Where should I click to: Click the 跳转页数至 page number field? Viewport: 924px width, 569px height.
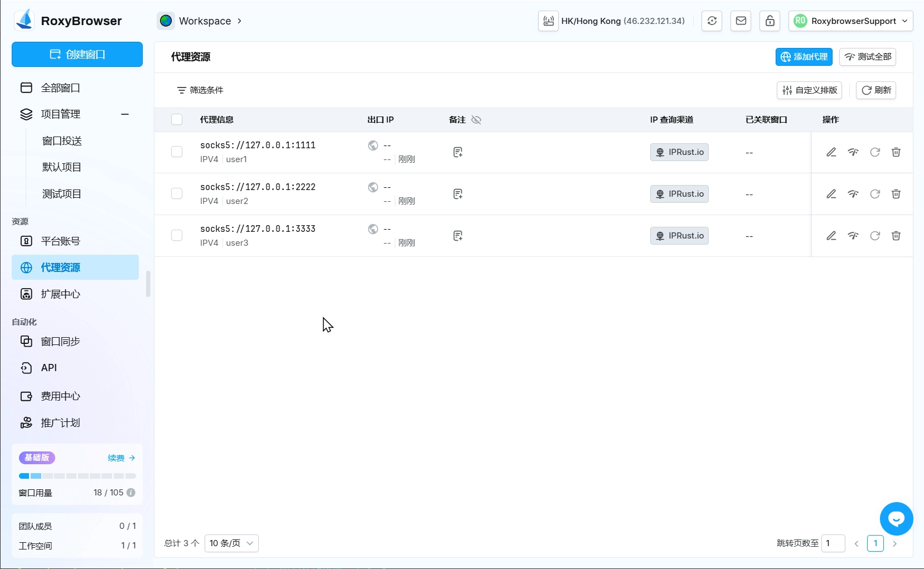coord(833,543)
